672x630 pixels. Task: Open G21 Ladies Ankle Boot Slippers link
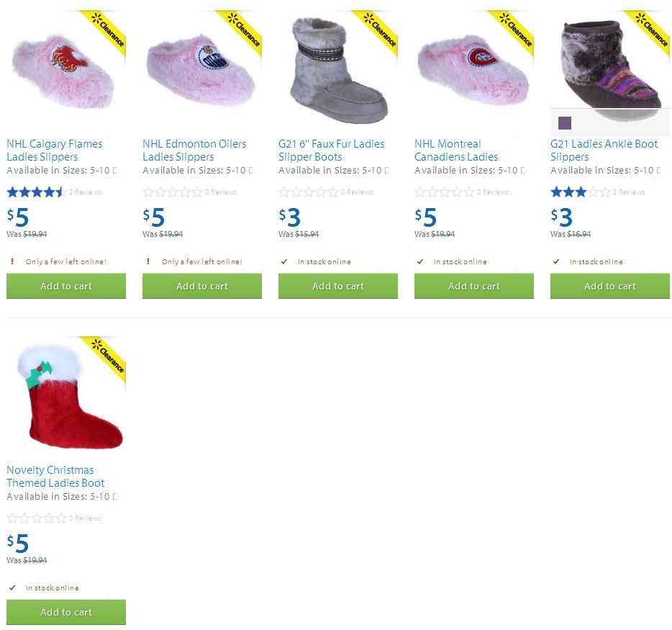pyautogui.click(x=604, y=150)
